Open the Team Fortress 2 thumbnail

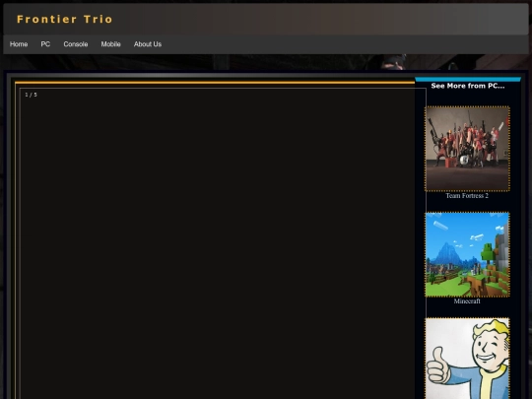click(x=467, y=149)
